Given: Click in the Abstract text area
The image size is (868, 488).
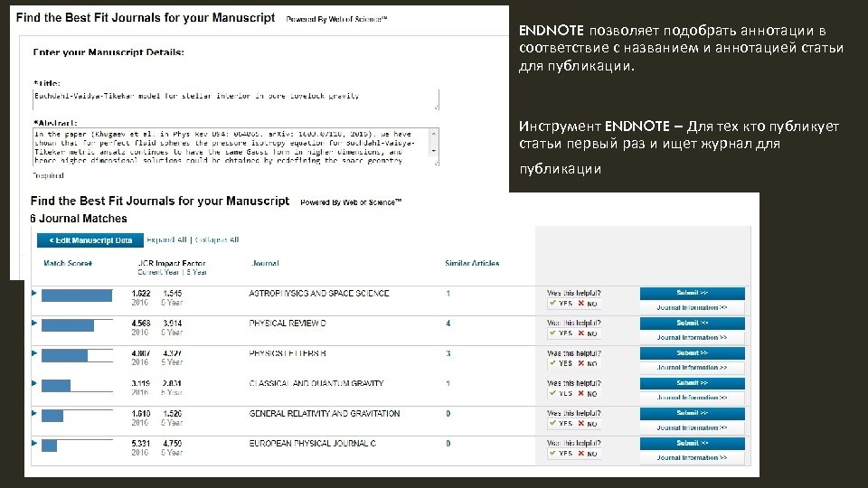Looking at the screenshot, I should coord(231,146).
